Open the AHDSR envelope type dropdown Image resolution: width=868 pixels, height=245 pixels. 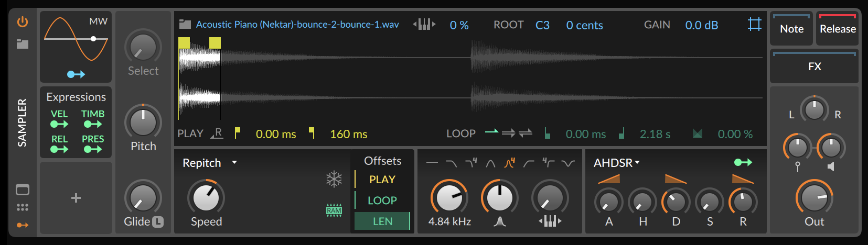(x=617, y=163)
